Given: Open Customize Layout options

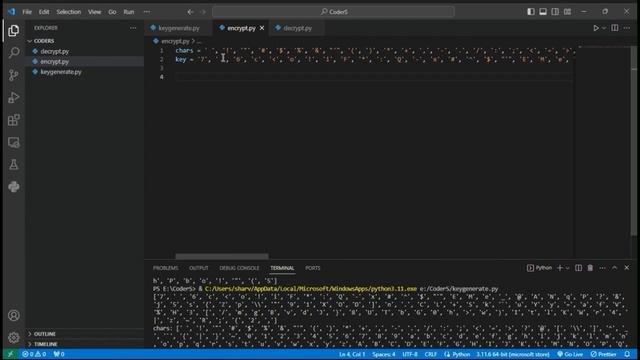Looking at the screenshot, I should pos(567,12).
